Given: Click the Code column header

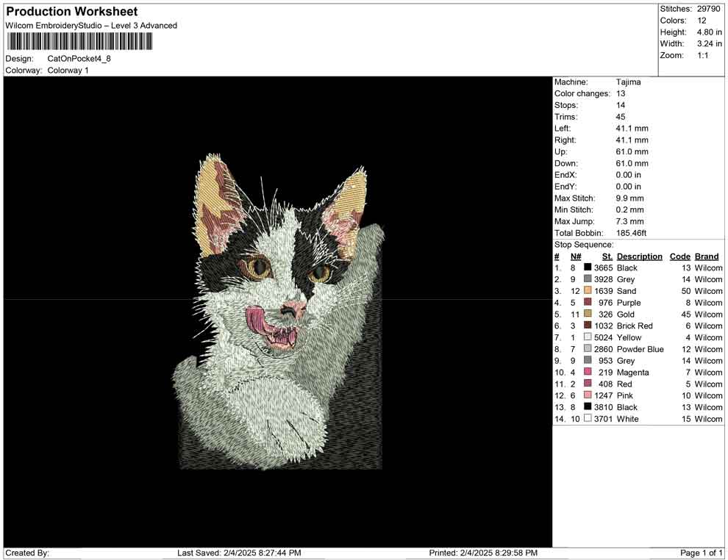Looking at the screenshot, I should coord(679,256).
